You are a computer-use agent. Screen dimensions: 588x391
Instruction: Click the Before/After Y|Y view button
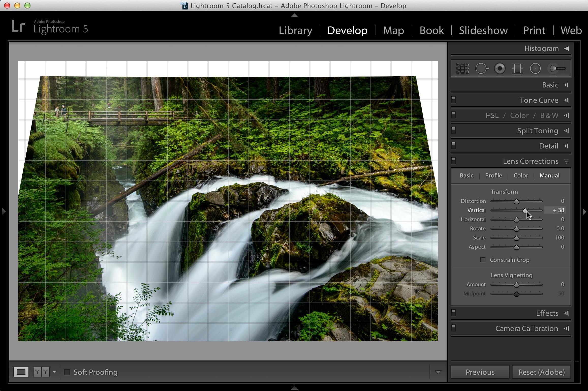(x=41, y=372)
